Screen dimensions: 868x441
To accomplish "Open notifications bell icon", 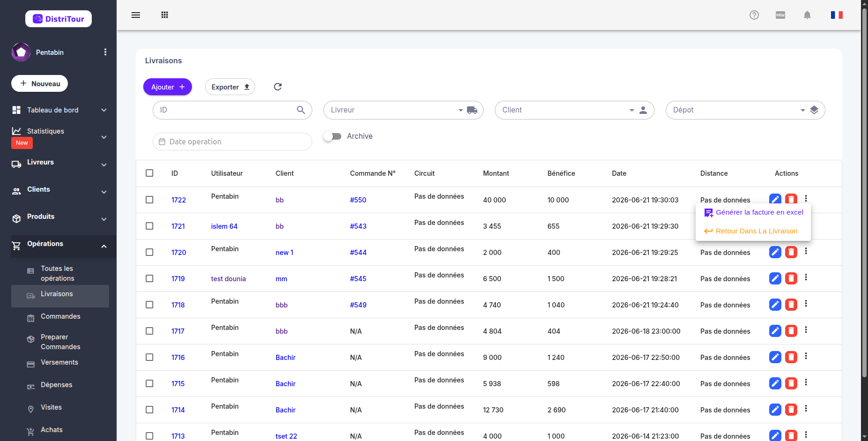I will pyautogui.click(x=807, y=15).
